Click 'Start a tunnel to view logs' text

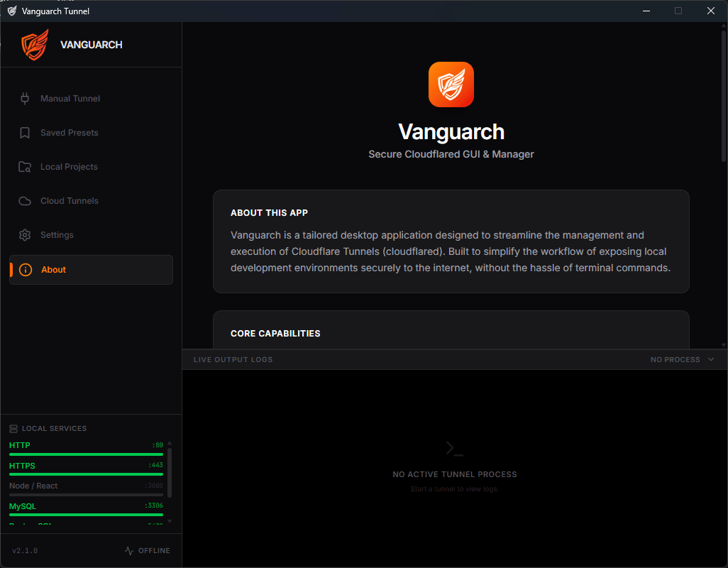(455, 489)
